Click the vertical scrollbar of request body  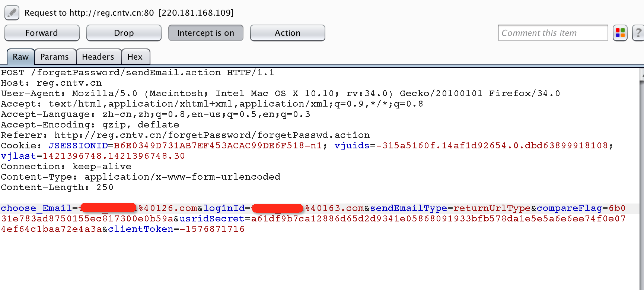pyautogui.click(x=641, y=179)
